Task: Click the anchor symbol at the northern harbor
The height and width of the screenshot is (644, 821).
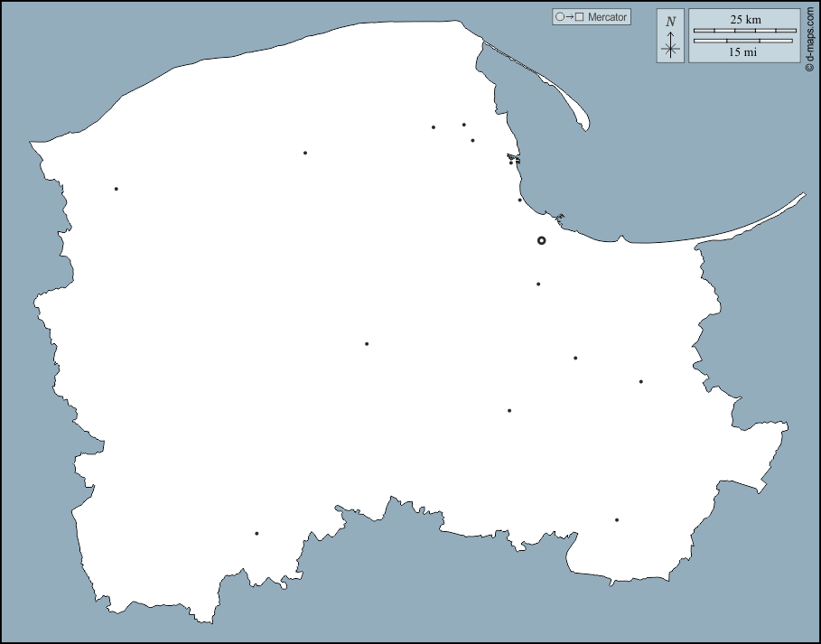Action: pos(514,157)
